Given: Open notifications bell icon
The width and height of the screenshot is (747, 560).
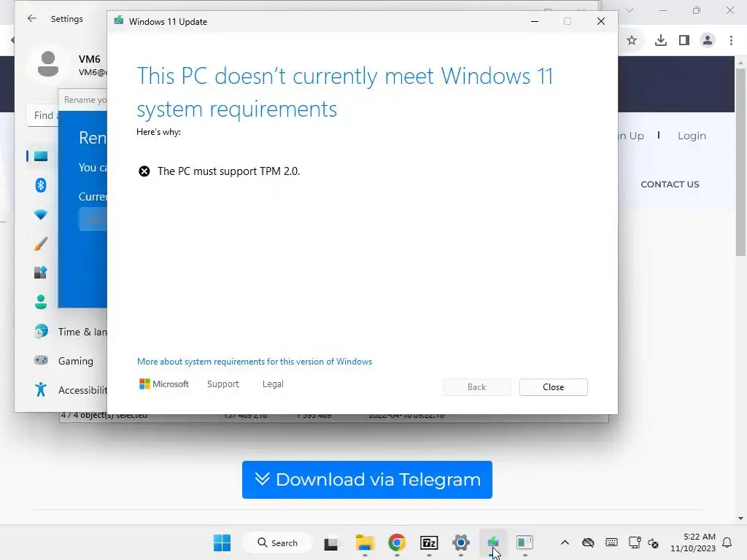Looking at the screenshot, I should coord(727,542).
